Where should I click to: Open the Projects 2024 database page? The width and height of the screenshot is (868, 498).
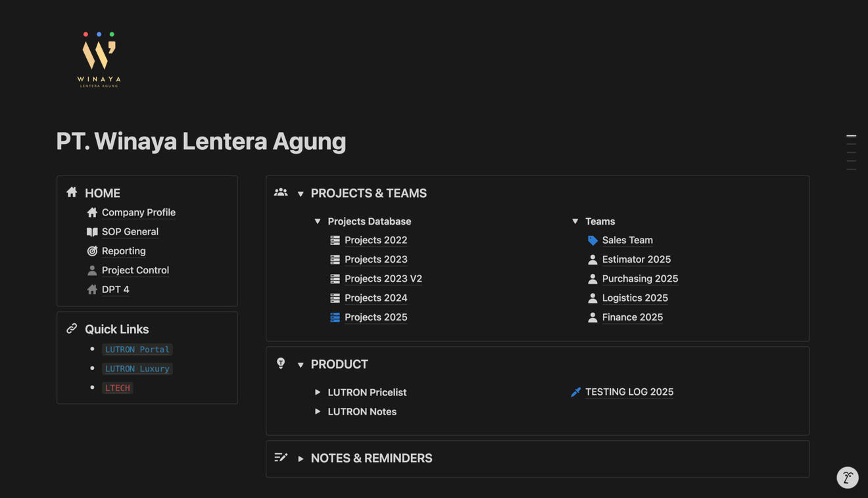pyautogui.click(x=375, y=298)
